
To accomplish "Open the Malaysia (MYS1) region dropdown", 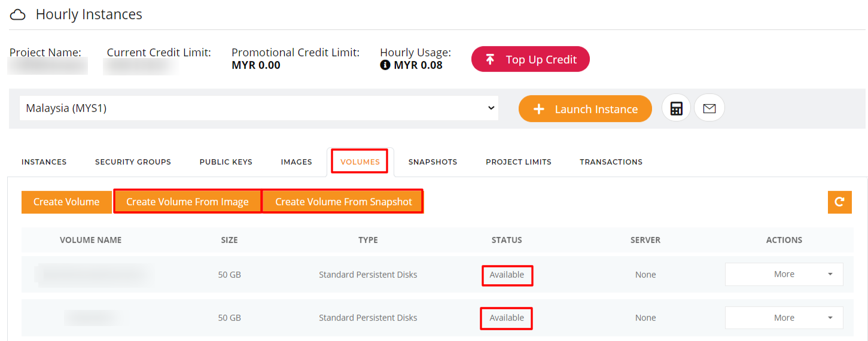I will (259, 108).
